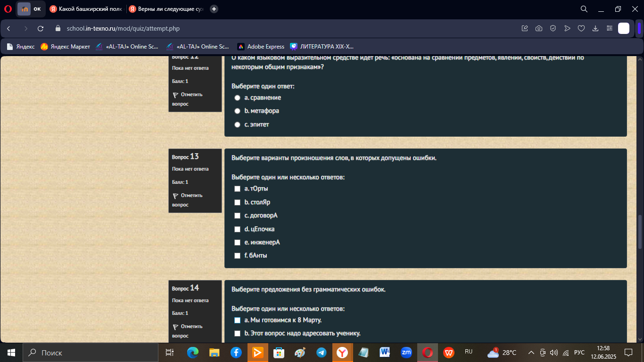The height and width of the screenshot is (362, 644).
Task: Open the ЛИТЕРАТУРА XIX-X bookmark
Action: 322,47
